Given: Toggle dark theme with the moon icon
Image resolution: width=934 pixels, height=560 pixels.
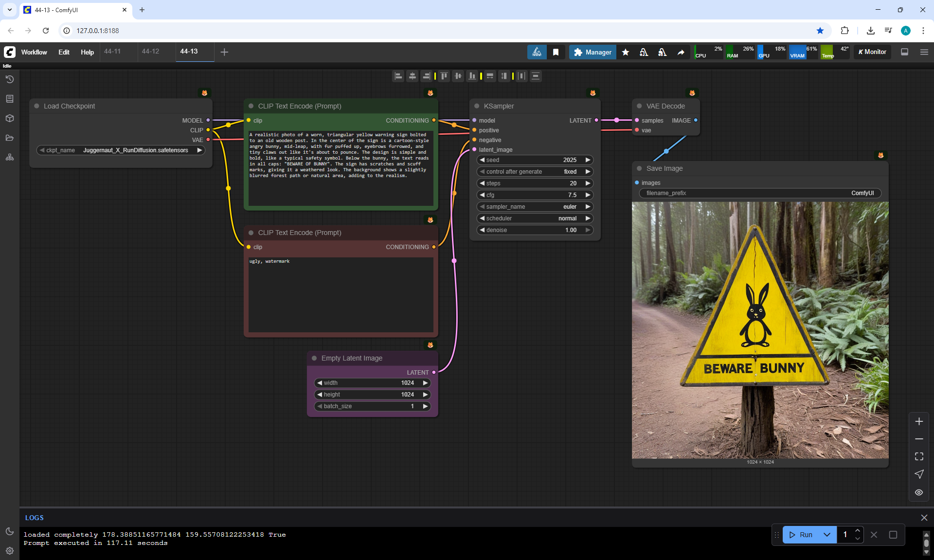Looking at the screenshot, I should pyautogui.click(x=9, y=531).
